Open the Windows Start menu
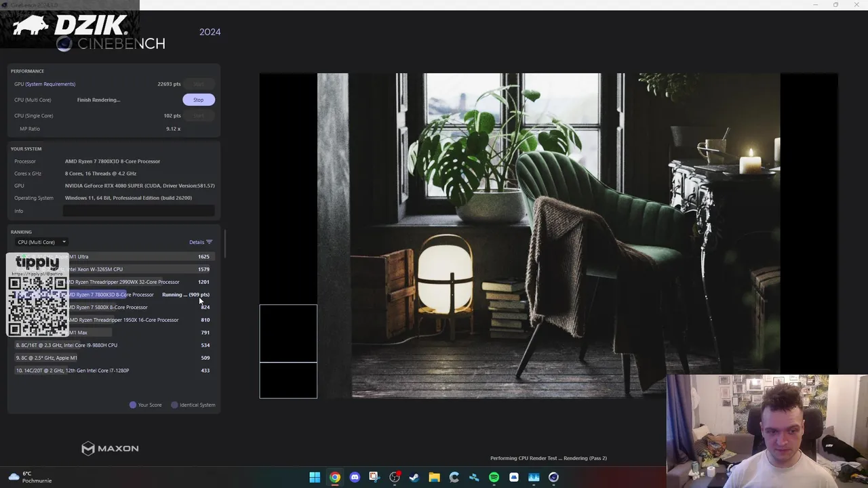This screenshot has width=868, height=488. point(315,477)
